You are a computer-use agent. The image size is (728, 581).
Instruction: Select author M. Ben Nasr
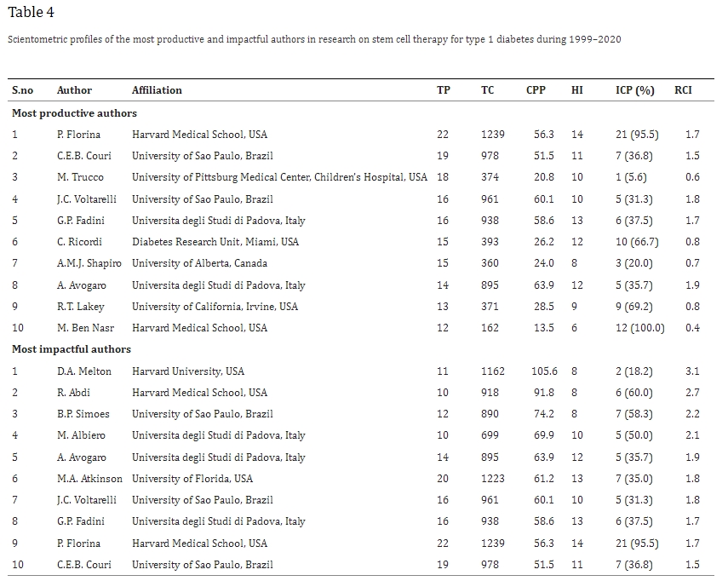click(84, 328)
